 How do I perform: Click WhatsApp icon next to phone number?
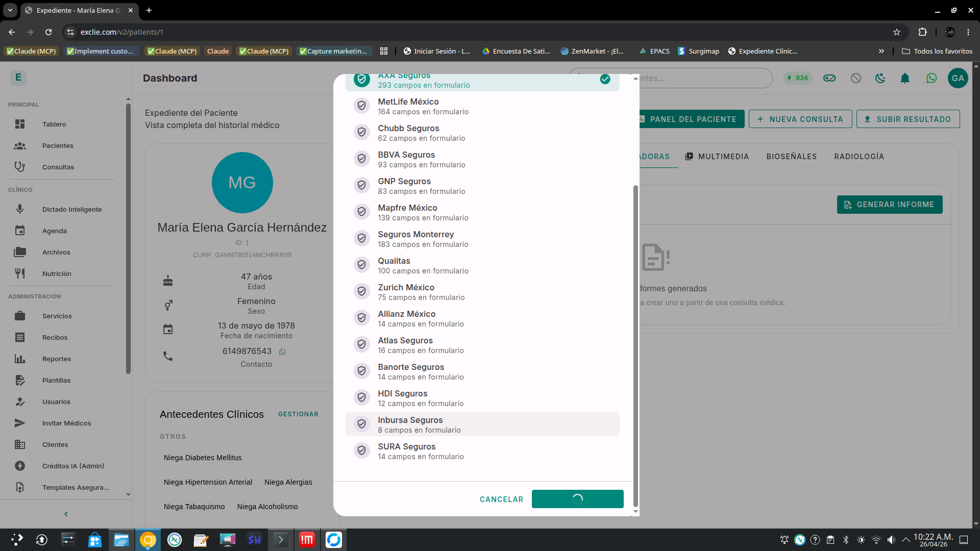(x=282, y=352)
